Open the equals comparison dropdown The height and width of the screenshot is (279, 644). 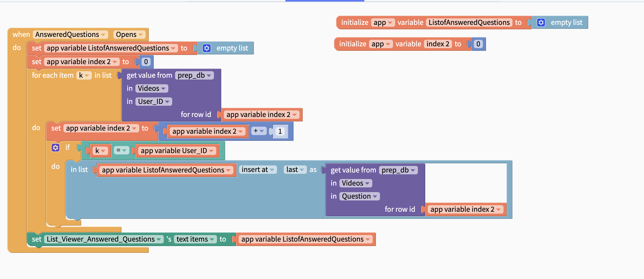point(122,150)
